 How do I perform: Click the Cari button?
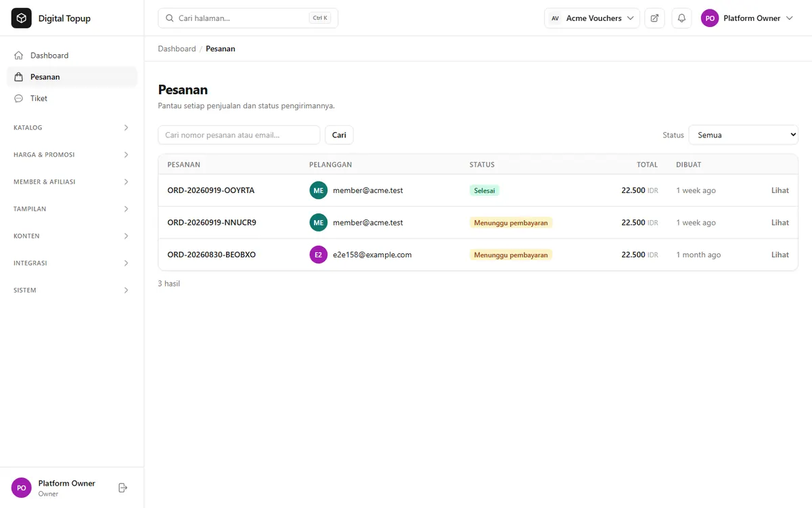pos(339,135)
